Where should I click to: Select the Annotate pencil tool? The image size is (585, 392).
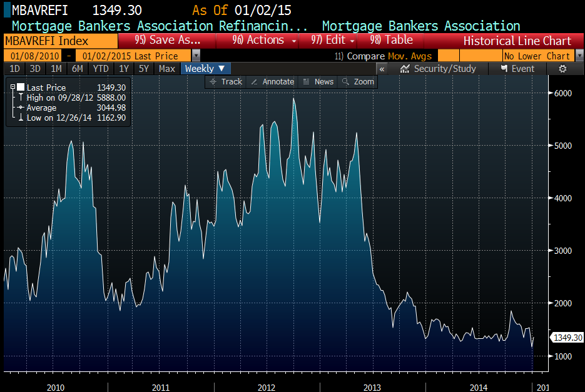(x=272, y=82)
